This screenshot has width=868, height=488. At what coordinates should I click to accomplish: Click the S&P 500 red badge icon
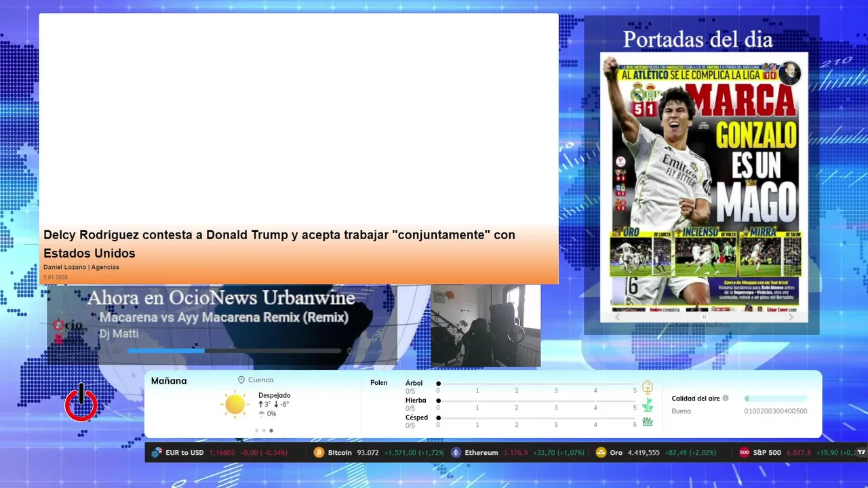coord(744,453)
